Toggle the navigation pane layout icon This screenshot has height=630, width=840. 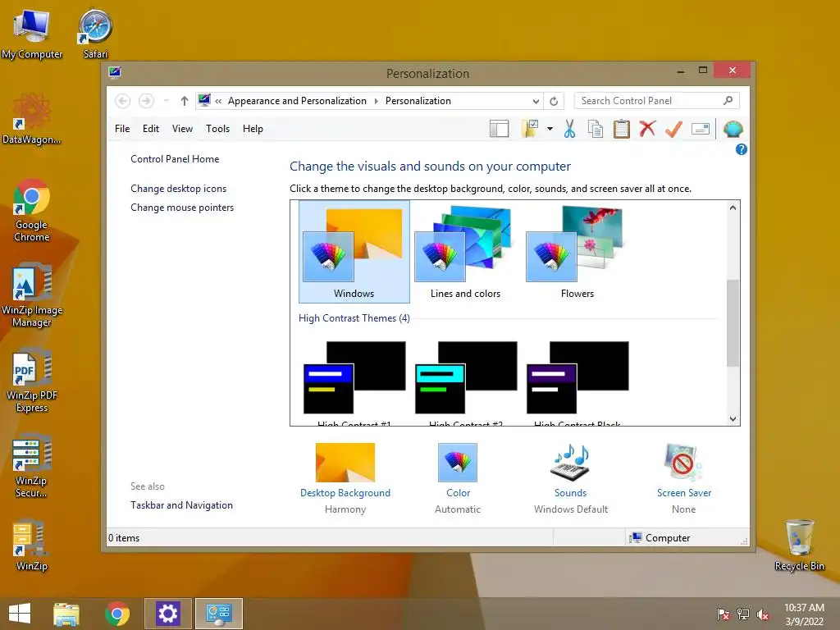[499, 129]
